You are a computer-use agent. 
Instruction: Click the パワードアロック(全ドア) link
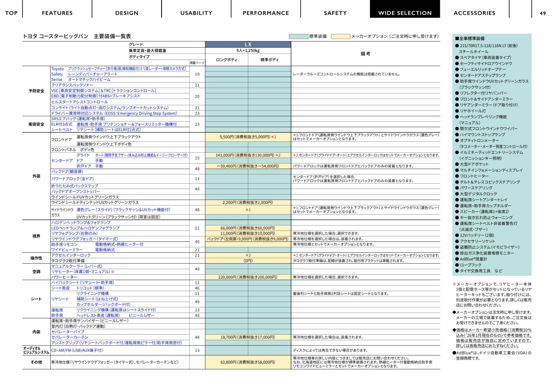(72, 179)
